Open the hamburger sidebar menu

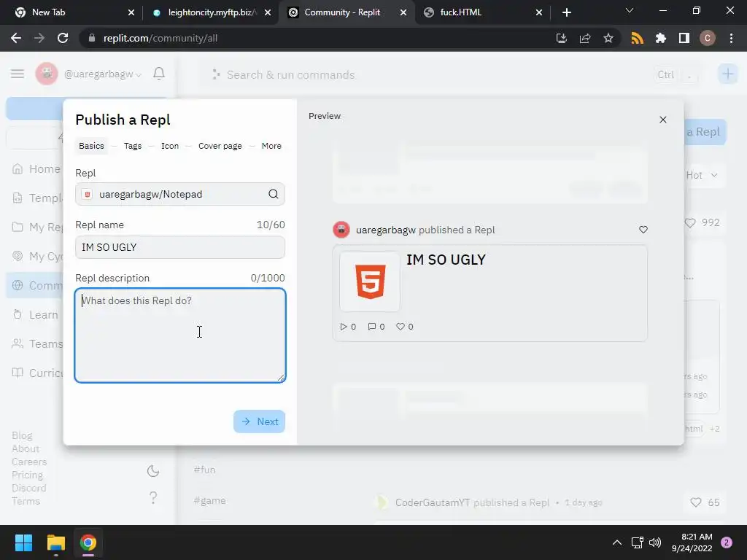(18, 74)
